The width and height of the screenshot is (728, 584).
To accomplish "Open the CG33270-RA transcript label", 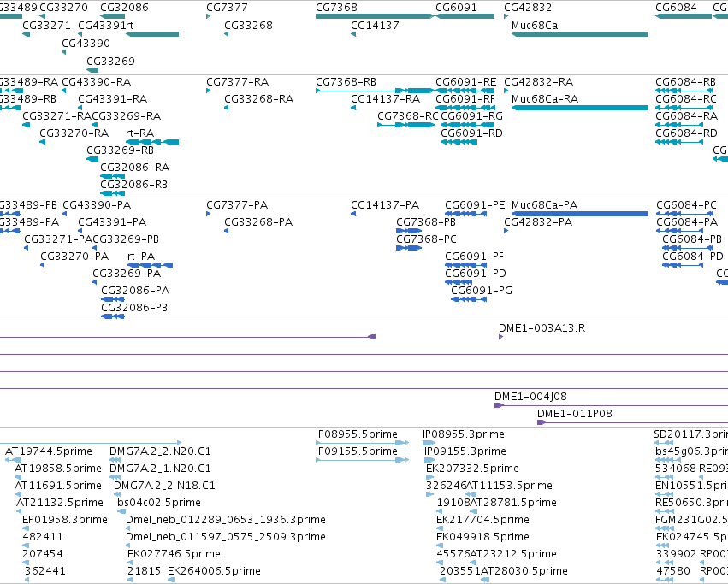I will coord(74,133).
